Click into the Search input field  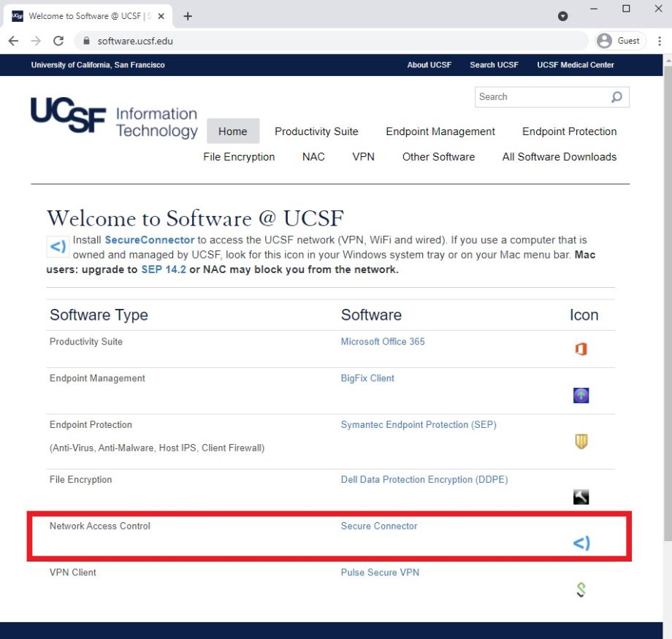point(541,97)
